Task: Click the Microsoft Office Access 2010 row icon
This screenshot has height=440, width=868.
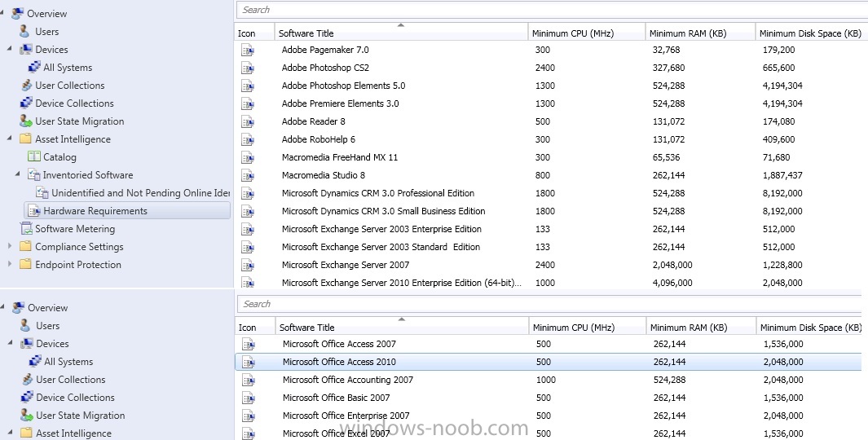Action: click(x=248, y=363)
